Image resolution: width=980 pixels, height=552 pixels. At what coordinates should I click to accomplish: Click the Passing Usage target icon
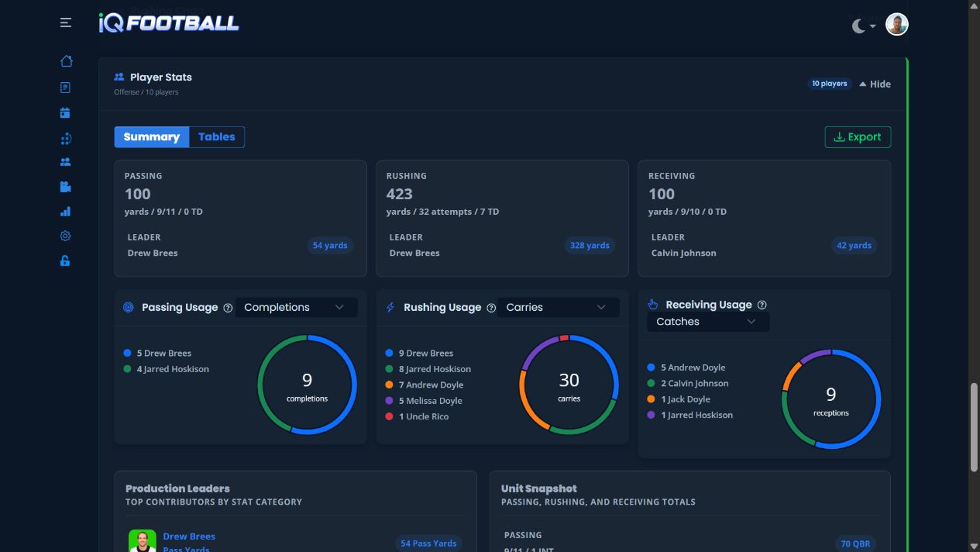pos(129,308)
